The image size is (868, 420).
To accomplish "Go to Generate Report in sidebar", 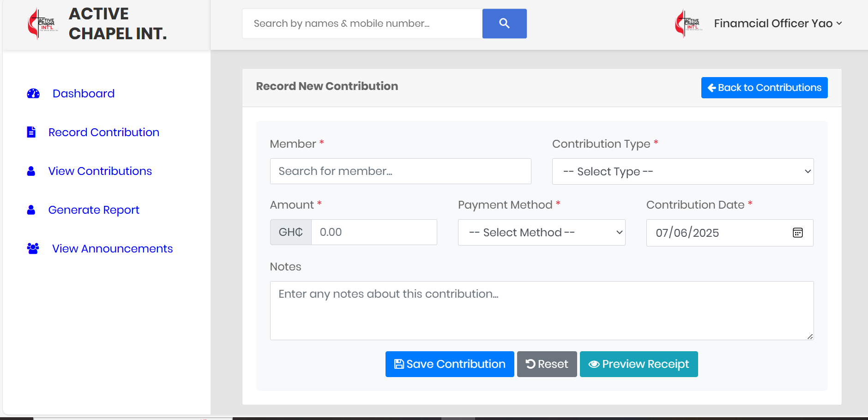I will click(x=94, y=210).
